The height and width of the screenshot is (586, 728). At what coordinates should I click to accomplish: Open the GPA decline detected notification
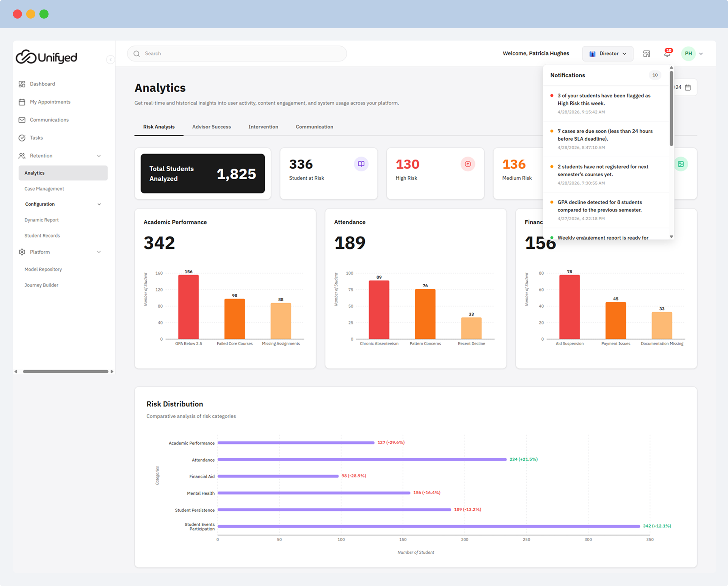pyautogui.click(x=606, y=210)
